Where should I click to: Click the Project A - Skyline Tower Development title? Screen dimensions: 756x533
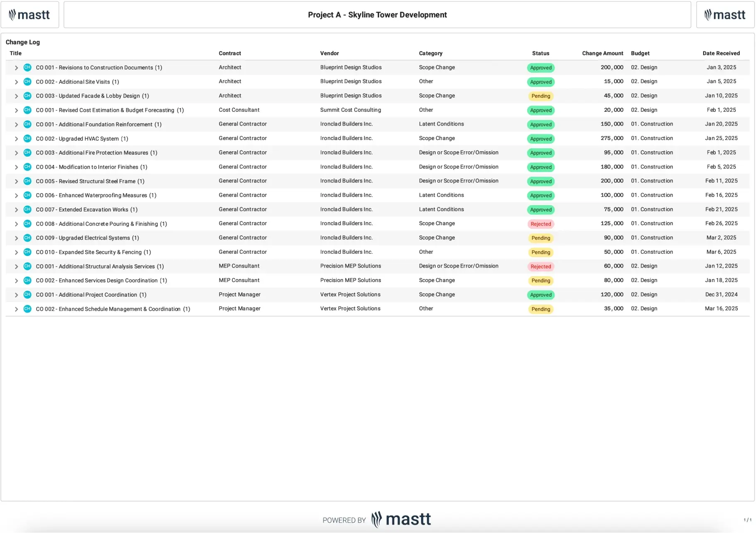[x=377, y=15]
